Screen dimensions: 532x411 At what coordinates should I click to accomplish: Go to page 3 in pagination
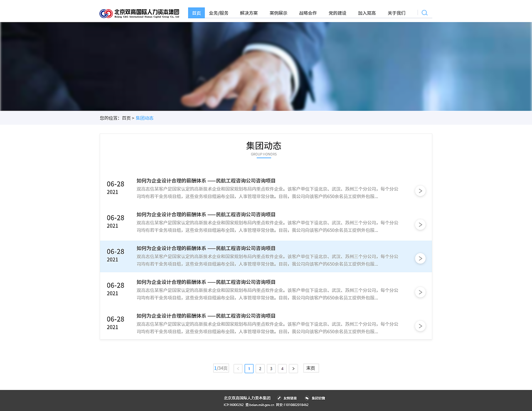pos(271,368)
